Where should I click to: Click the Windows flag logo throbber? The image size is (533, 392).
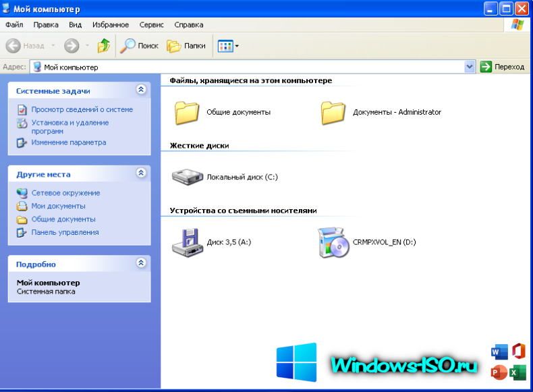517,24
